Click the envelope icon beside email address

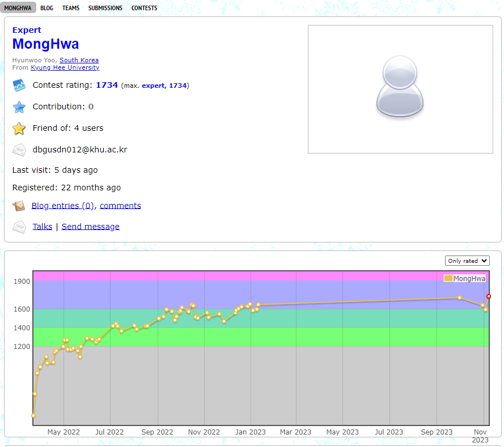click(x=19, y=150)
